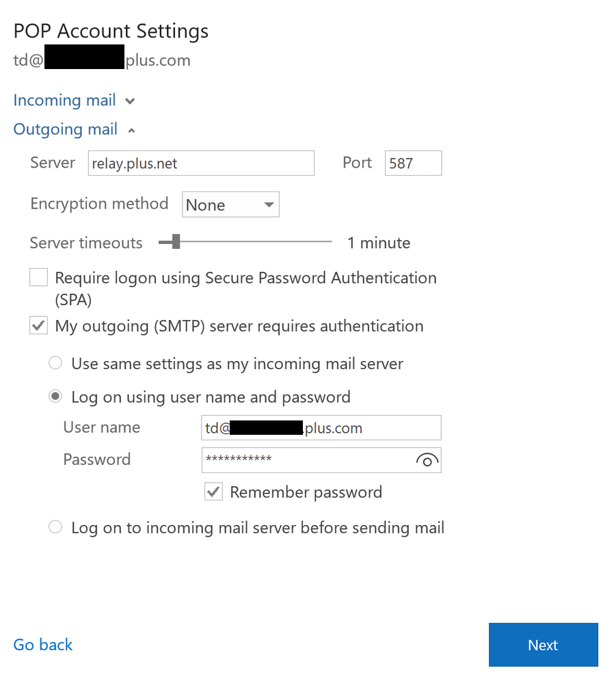Select Use same settings as incoming server
Image resolution: width=616 pixels, height=683 pixels.
pyautogui.click(x=55, y=364)
